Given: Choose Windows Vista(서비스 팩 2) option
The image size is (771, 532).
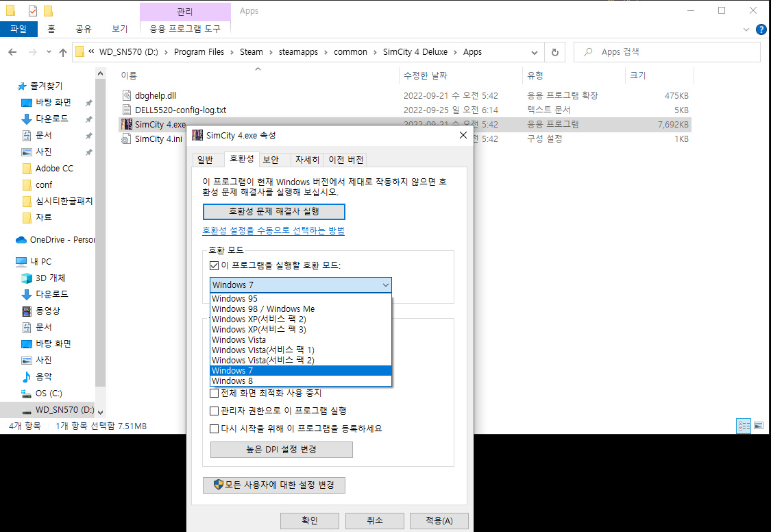Looking at the screenshot, I should point(300,361).
